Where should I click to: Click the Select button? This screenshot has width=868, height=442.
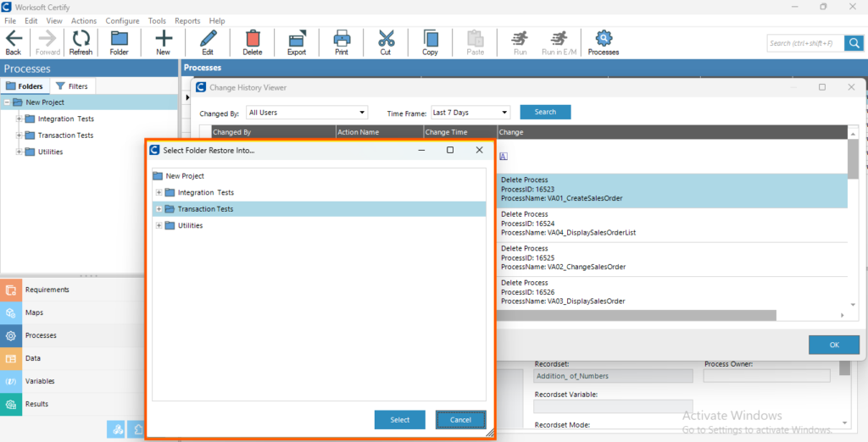coord(400,420)
